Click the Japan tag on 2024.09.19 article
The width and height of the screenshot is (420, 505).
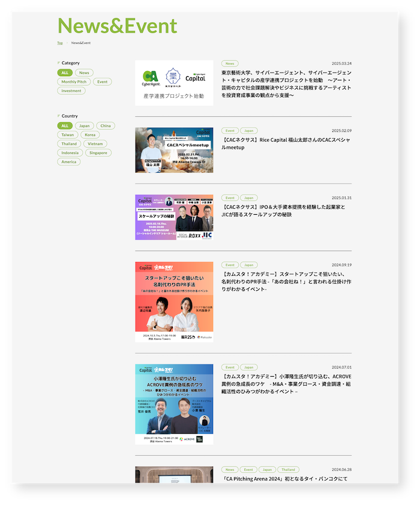(x=248, y=265)
